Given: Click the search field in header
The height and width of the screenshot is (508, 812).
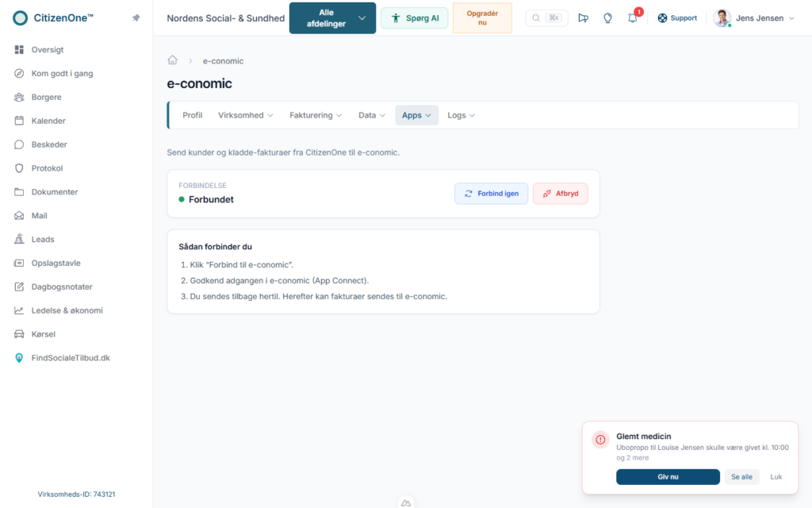Looking at the screenshot, I should (x=546, y=18).
